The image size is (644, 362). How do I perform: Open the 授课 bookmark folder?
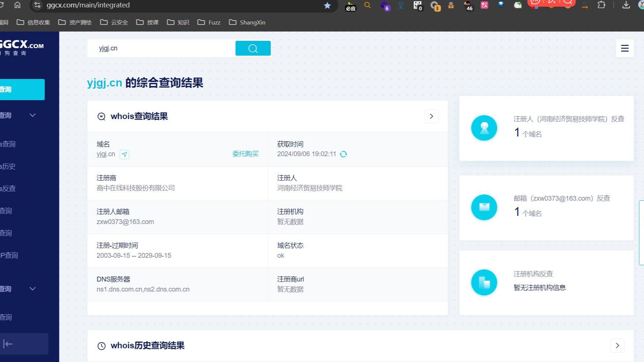tap(147, 22)
